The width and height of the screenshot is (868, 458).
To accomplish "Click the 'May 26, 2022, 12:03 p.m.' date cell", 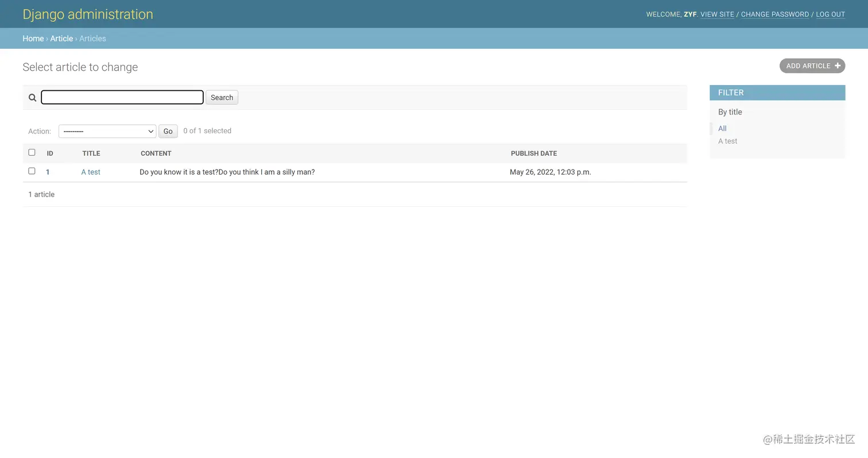I will point(551,172).
